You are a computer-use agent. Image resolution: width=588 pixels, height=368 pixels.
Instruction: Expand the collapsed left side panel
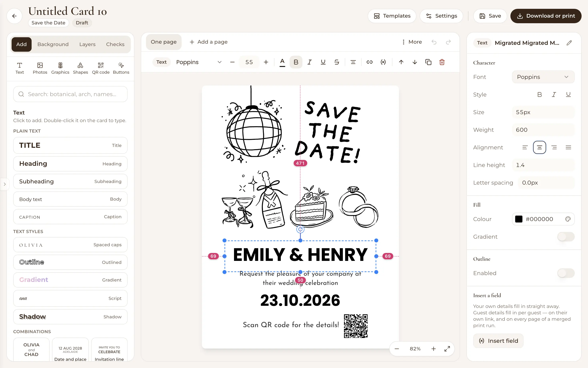pos(4,184)
